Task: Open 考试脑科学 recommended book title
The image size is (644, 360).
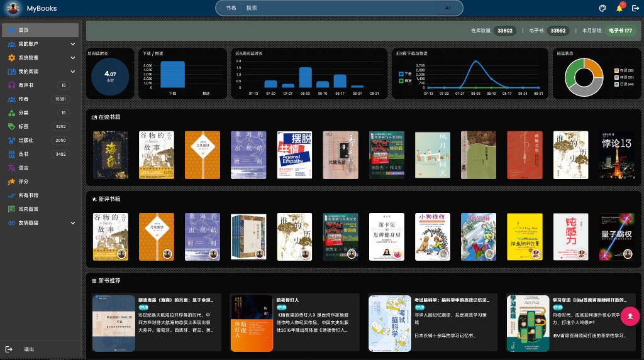Action: (452, 300)
